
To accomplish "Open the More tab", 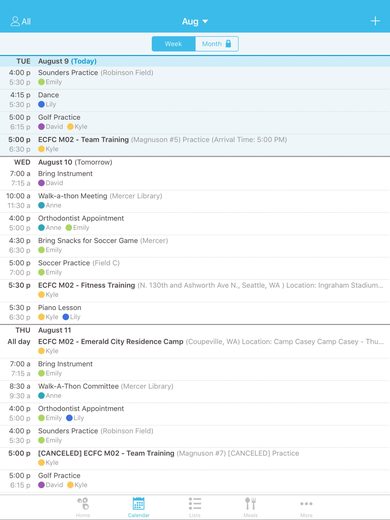I will (x=306, y=507).
